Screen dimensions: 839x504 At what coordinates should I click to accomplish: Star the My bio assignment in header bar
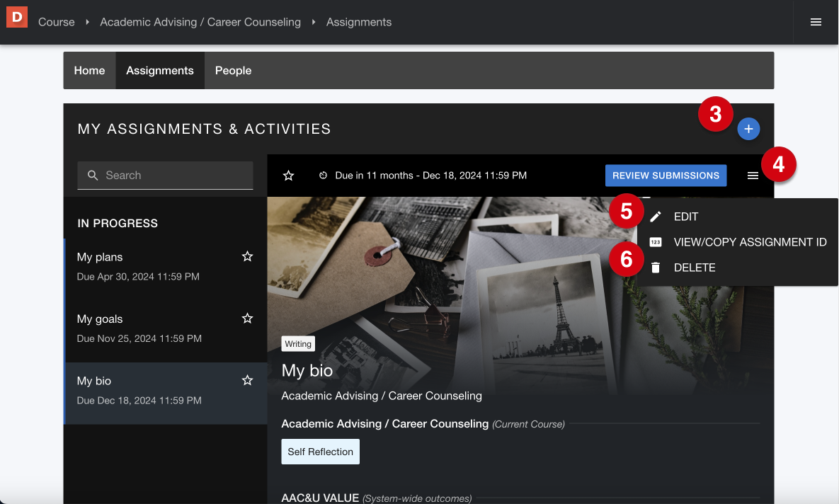click(x=288, y=176)
